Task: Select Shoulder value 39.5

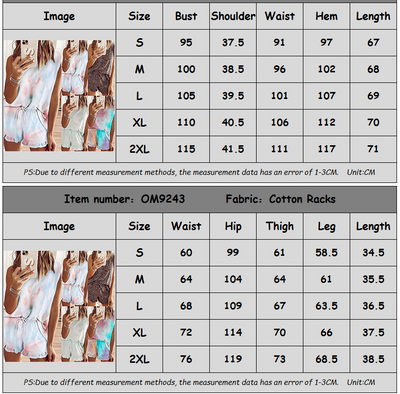Action: [233, 96]
